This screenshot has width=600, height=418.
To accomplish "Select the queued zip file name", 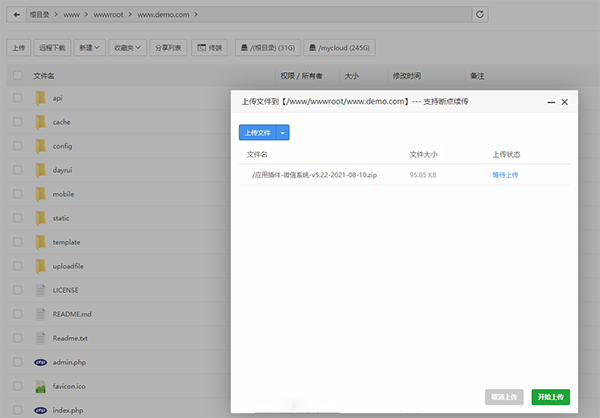I will click(314, 175).
